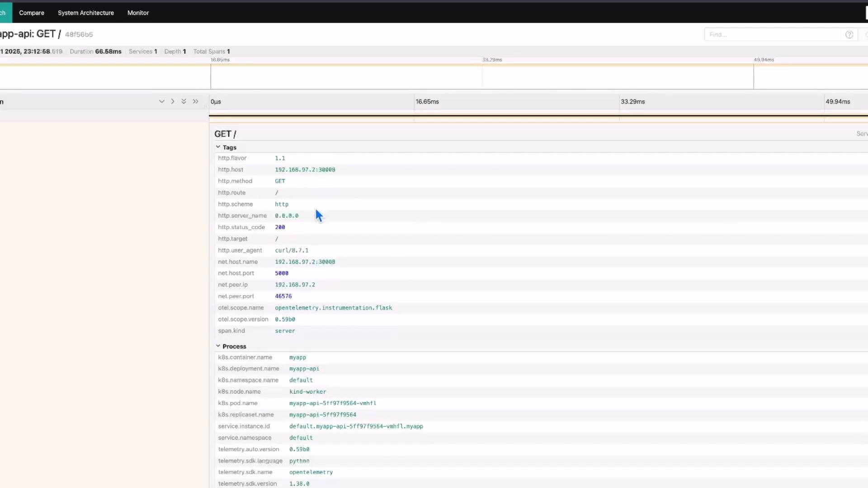Click the GET / span detail title
This screenshot has width=868, height=488.
point(225,134)
